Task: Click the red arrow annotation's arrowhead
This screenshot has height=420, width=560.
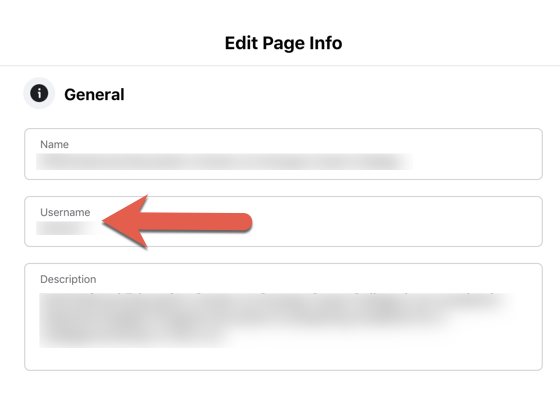Action: pos(123,221)
